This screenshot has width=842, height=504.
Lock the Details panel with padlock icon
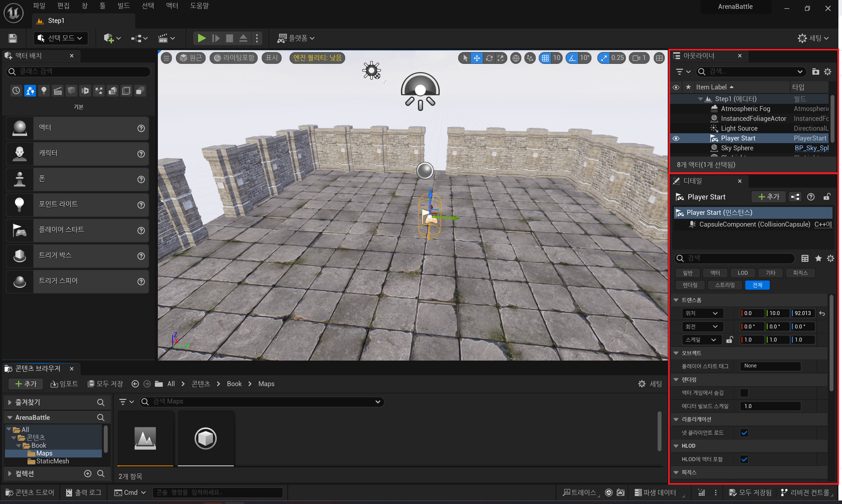[x=827, y=197]
